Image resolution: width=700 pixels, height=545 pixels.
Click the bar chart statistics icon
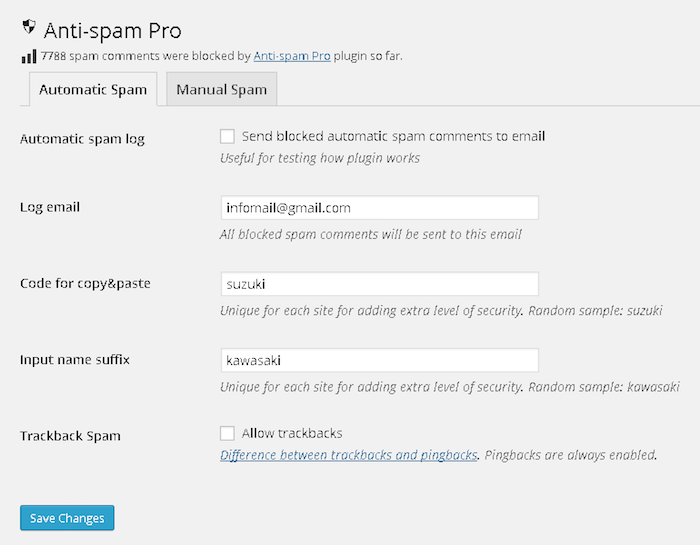29,57
